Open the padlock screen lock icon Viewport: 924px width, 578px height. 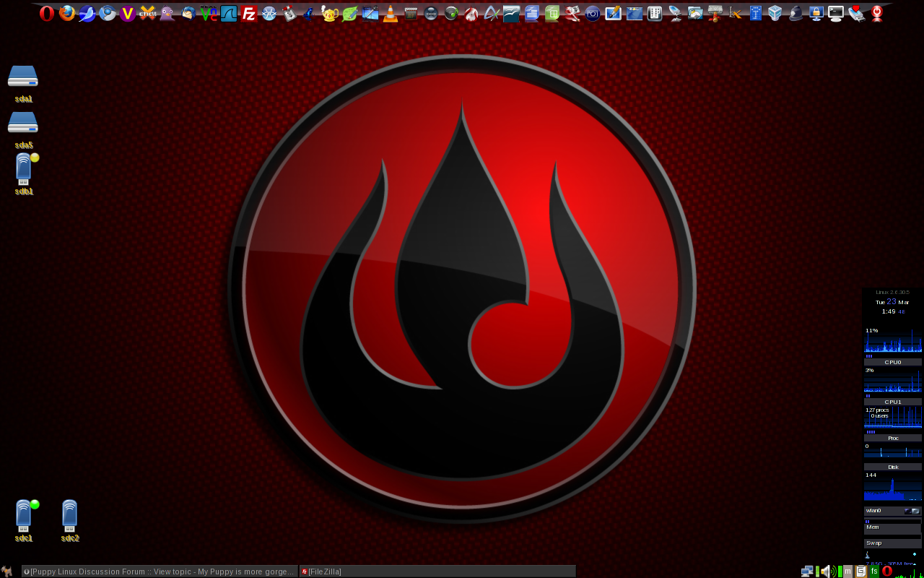pyautogui.click(x=816, y=13)
